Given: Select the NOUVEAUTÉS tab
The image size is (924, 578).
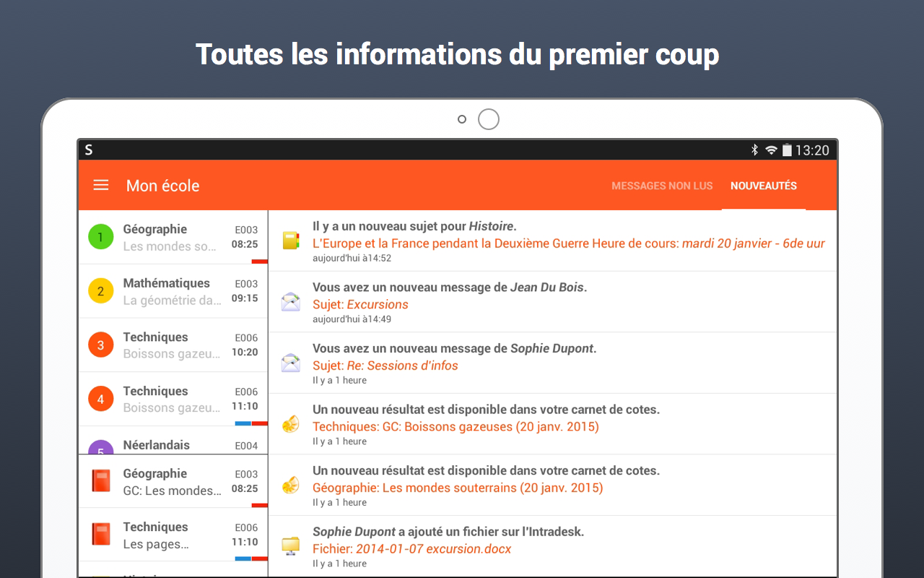Looking at the screenshot, I should (x=763, y=185).
